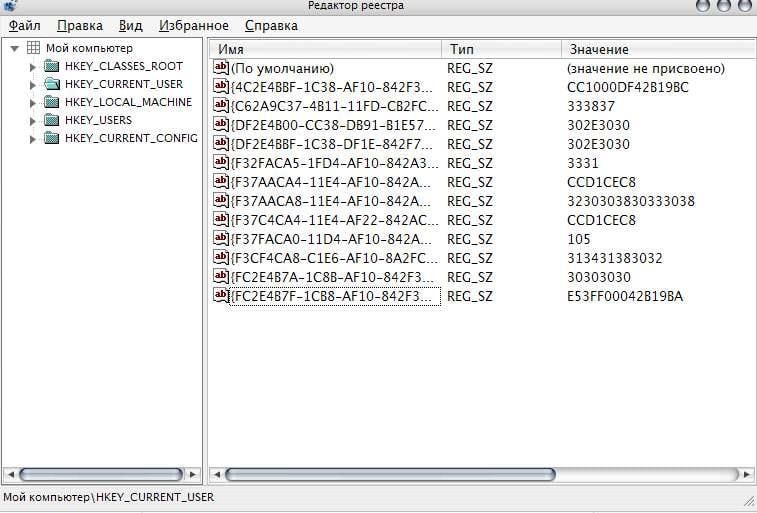Screen dimensions: 757x513
Task: Select value name {FC2E4B7F-1CB8-AF10-842F3...
Action: [335, 296]
